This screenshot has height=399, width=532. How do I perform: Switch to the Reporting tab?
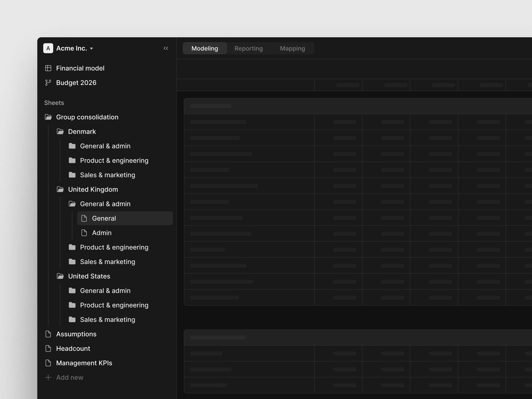248,49
